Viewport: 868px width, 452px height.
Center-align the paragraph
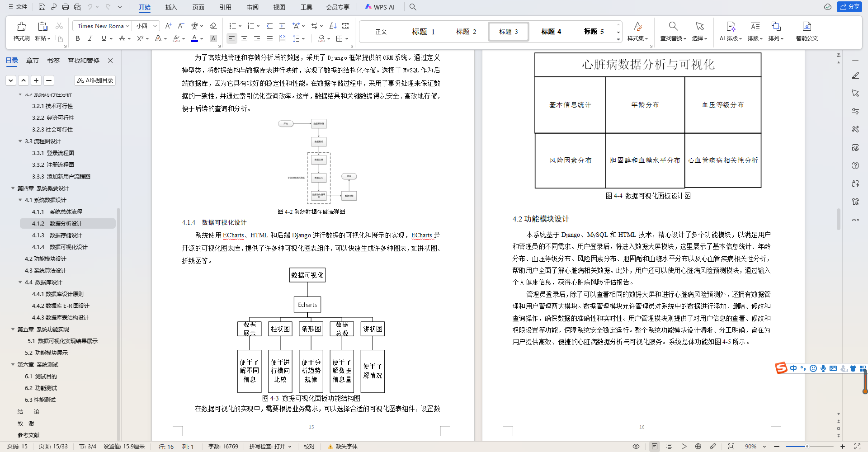(244, 38)
